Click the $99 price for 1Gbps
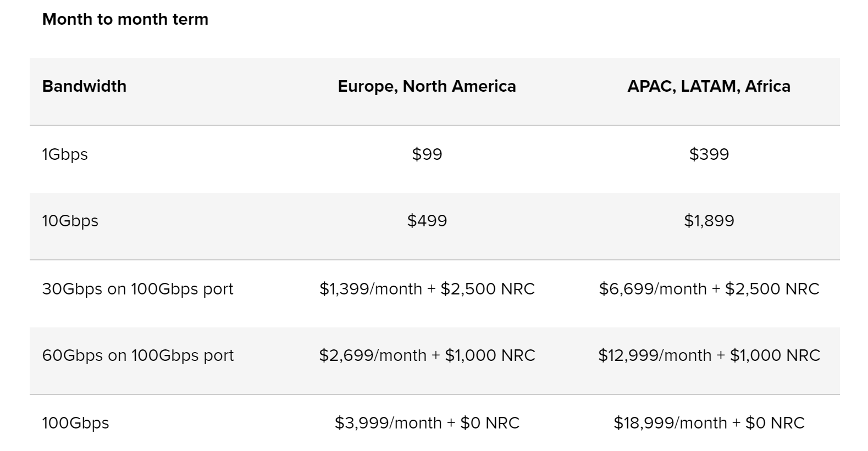 427,154
